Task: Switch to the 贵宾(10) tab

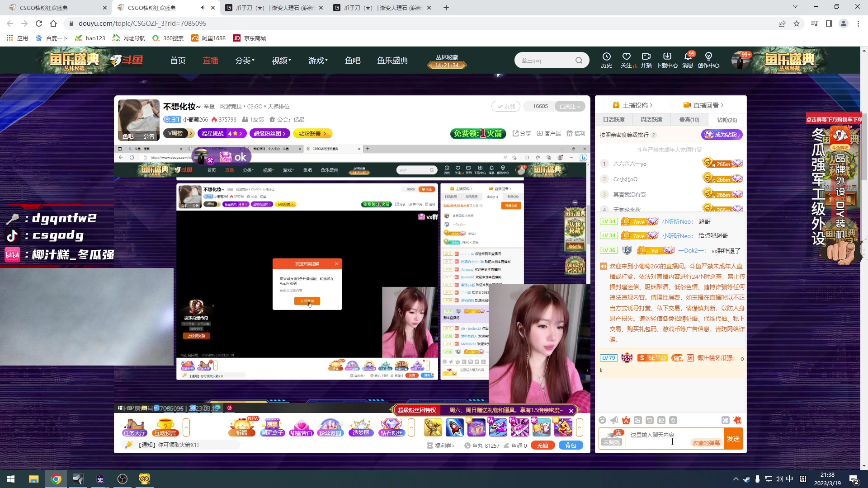Action: 689,120
